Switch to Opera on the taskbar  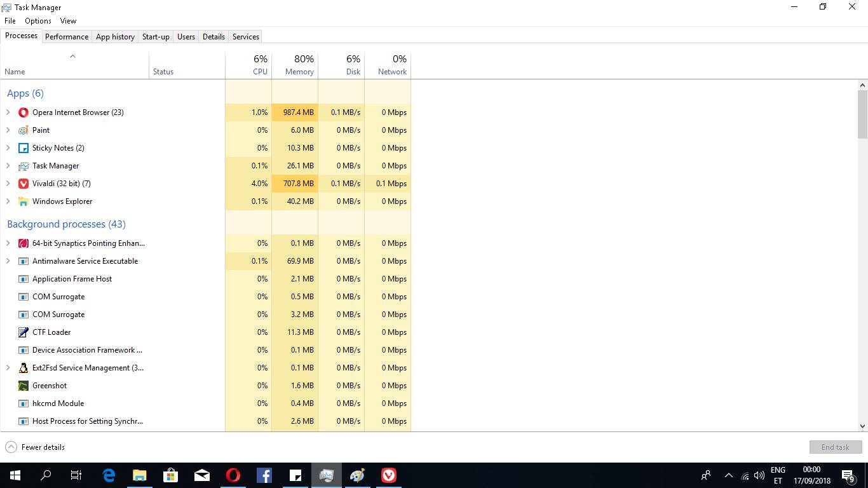coord(233,475)
